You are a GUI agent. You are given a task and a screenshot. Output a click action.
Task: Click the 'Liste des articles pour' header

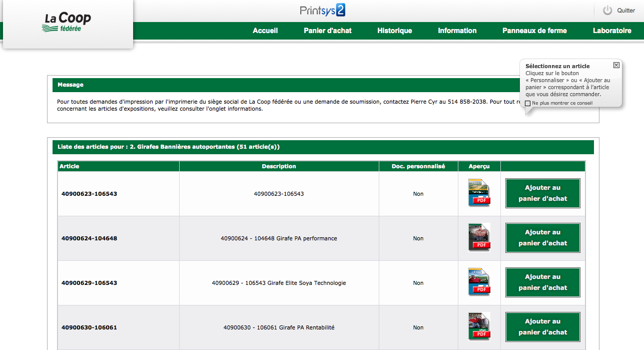(x=323, y=147)
